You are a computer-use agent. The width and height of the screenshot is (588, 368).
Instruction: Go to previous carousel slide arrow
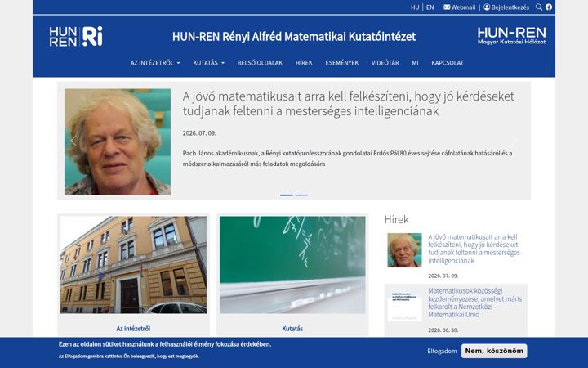coord(73,141)
